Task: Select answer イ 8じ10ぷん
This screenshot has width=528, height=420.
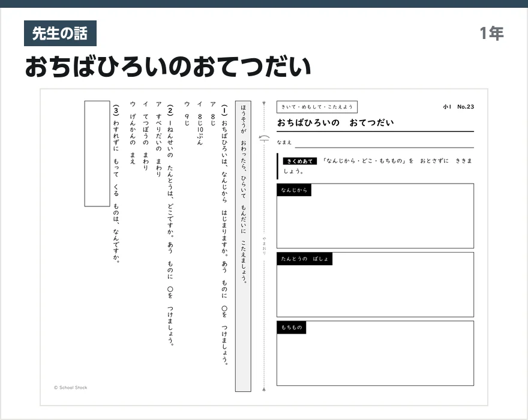Action: click(200, 123)
